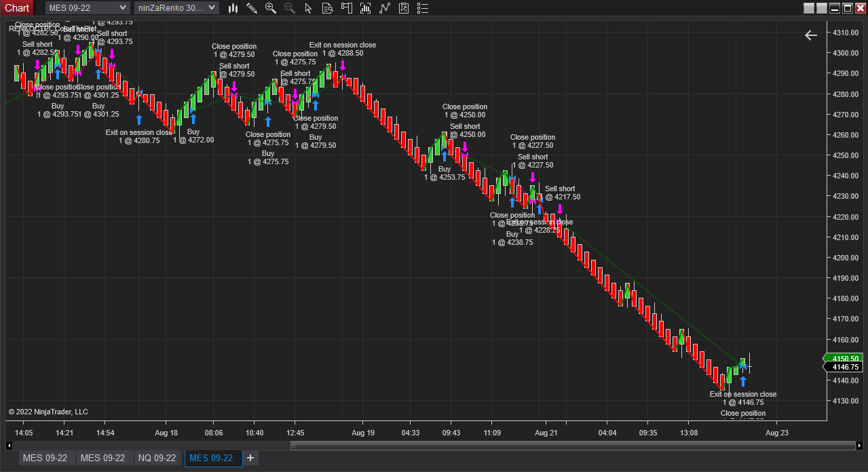This screenshot has width=868, height=472.
Task: Click the 4200.00 price axis label
Action: pyautogui.click(x=846, y=258)
